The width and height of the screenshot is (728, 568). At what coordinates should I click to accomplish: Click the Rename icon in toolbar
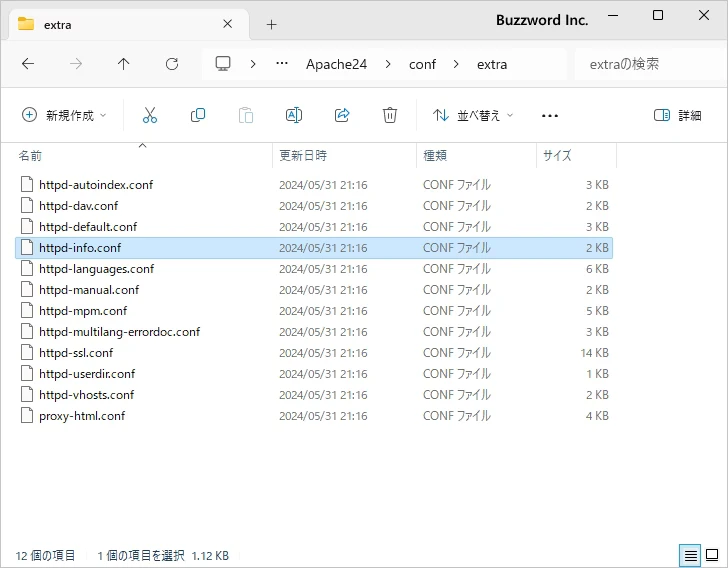[294, 115]
